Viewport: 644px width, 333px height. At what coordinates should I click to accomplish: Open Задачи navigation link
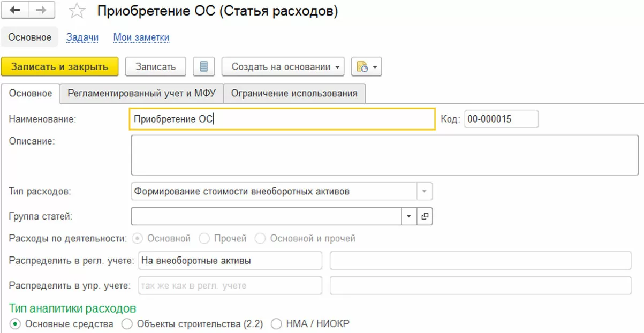(82, 37)
